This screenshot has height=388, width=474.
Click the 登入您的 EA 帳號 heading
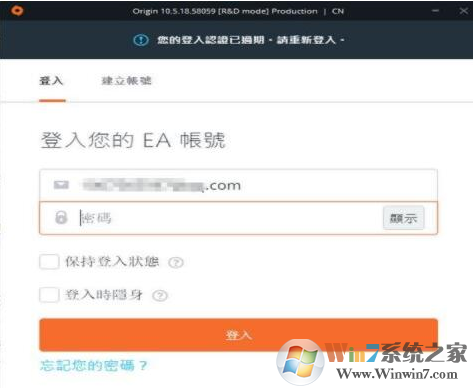click(133, 140)
